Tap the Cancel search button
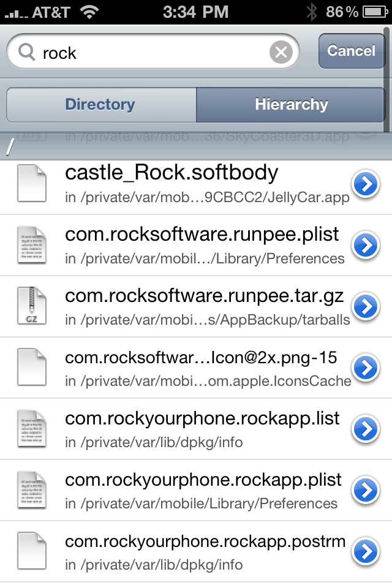This screenshot has height=588, width=392. coord(352,51)
